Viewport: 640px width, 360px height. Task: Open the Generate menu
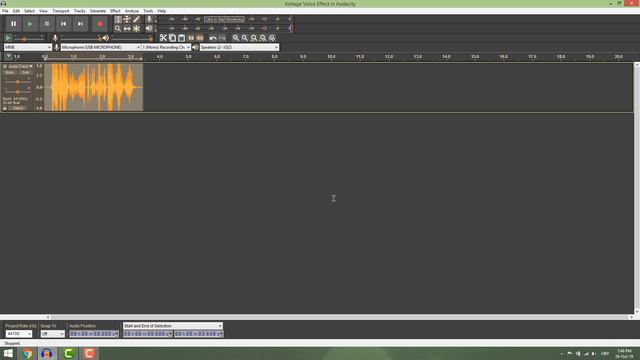pos(98,11)
